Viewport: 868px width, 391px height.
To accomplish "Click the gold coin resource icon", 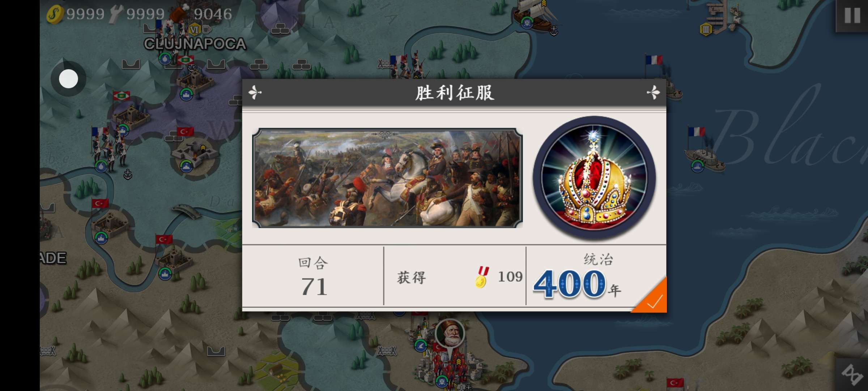I will (55, 14).
